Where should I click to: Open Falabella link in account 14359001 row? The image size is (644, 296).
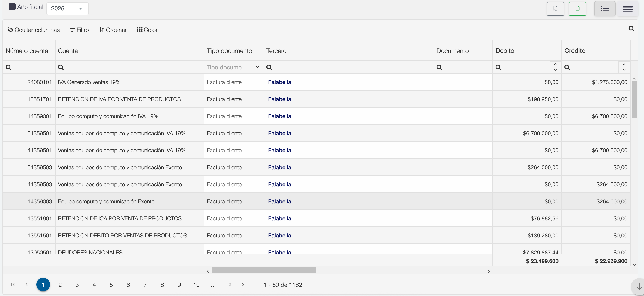pos(279,116)
